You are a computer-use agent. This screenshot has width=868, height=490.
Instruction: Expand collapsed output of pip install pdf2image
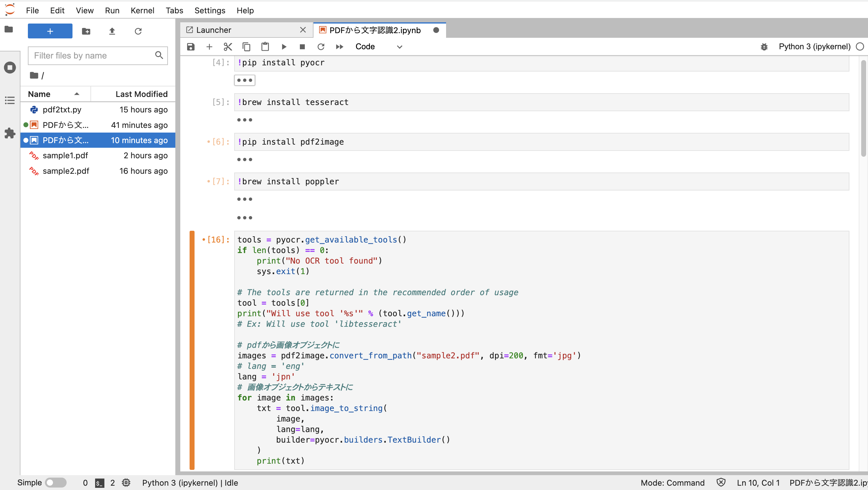tap(245, 160)
